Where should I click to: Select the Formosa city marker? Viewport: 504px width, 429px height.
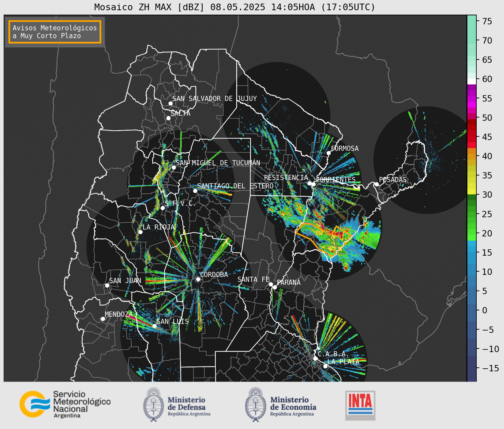(x=328, y=153)
